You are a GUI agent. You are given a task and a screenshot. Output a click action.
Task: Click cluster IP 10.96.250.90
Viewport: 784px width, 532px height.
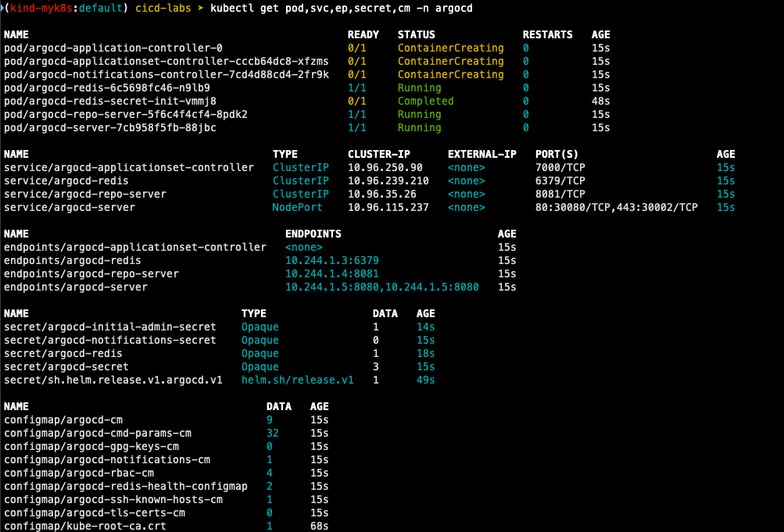[x=385, y=167]
